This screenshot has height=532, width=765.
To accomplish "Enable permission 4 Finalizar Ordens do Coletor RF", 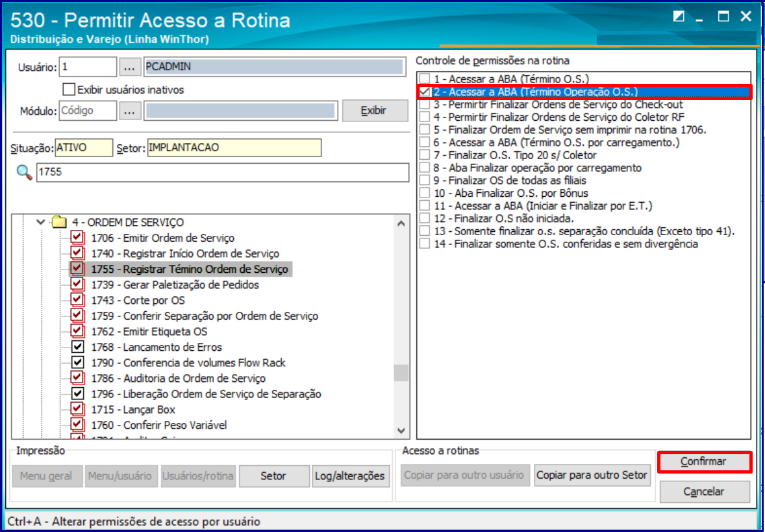I will [x=425, y=117].
